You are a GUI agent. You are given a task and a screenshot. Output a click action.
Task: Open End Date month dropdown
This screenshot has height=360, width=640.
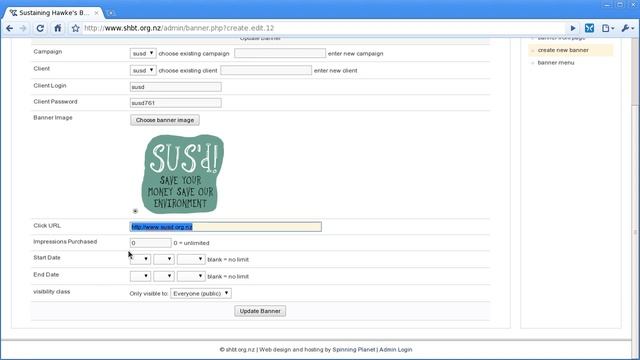coord(164,276)
